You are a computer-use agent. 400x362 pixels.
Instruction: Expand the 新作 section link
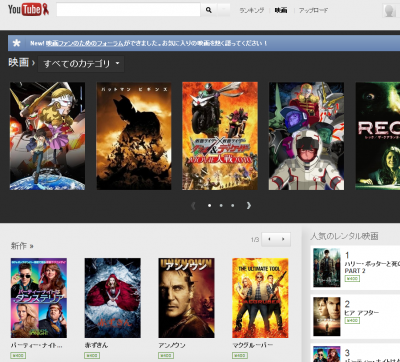coord(22,246)
